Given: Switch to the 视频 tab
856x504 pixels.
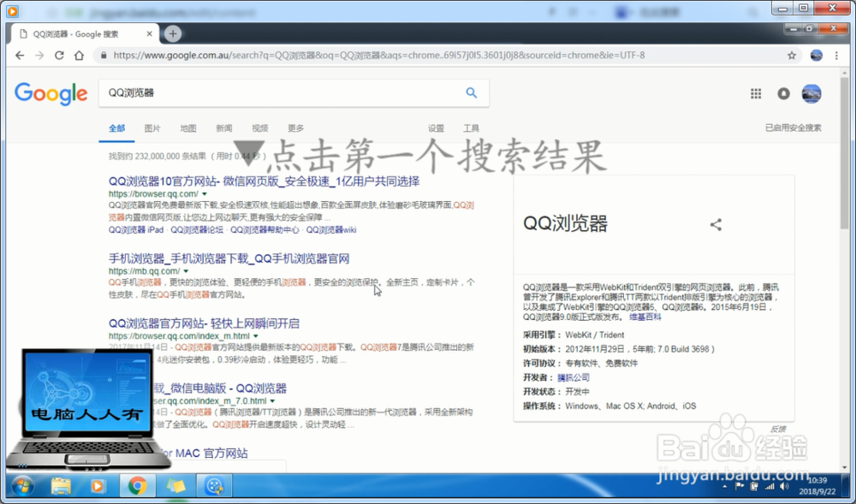Looking at the screenshot, I should [260, 128].
